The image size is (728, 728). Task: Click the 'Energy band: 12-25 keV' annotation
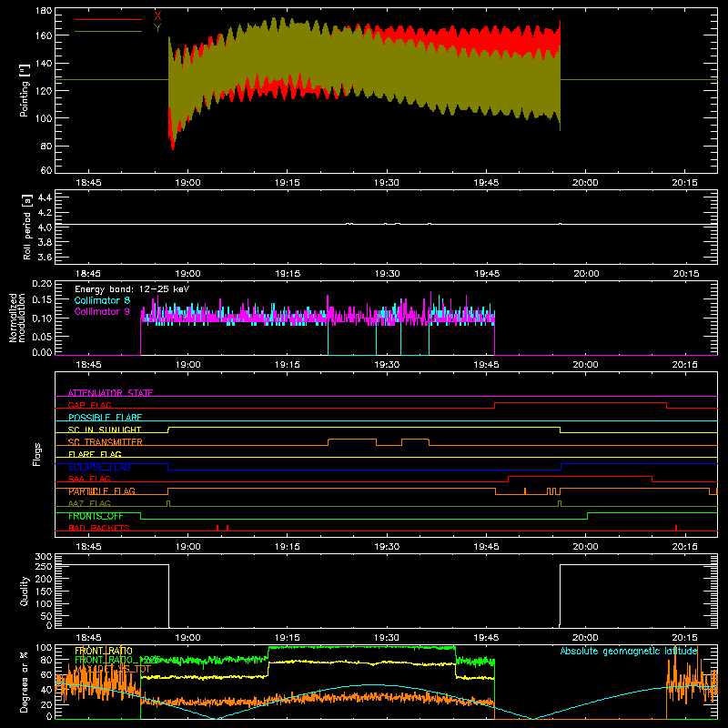(132, 289)
